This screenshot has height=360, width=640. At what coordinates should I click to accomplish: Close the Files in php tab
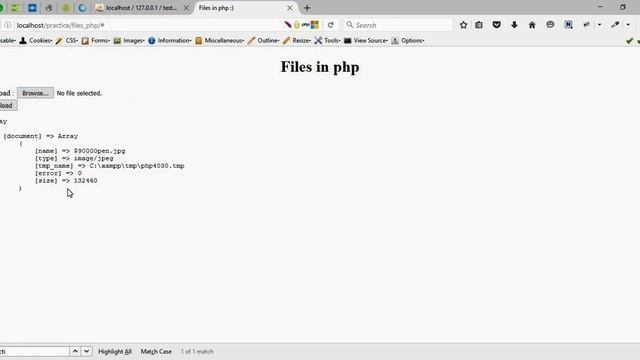coord(290,8)
